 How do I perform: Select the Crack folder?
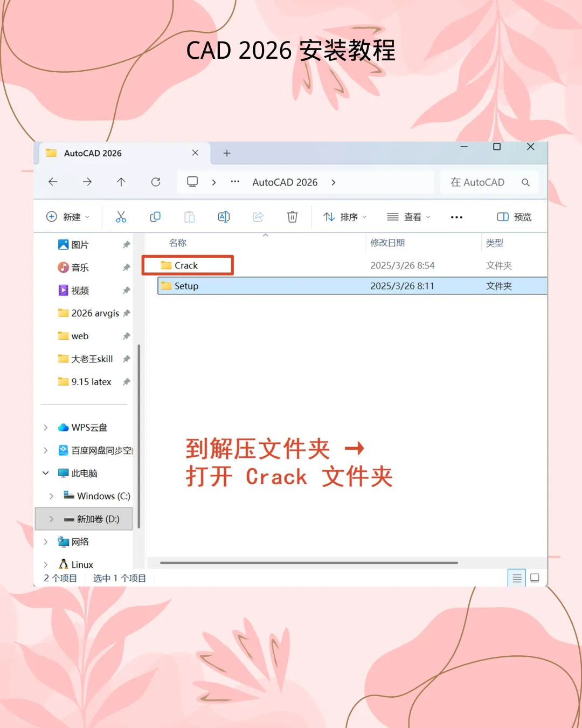[x=186, y=265]
